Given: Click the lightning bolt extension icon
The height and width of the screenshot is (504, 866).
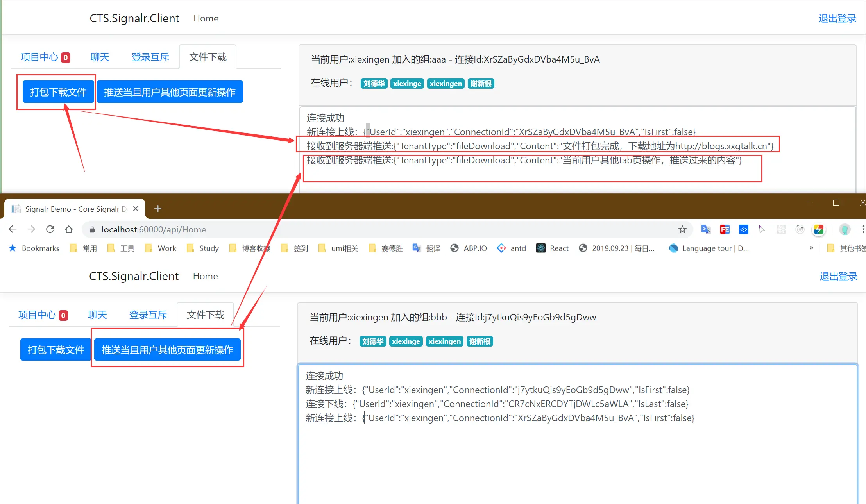Looking at the screenshot, I should coord(818,229).
